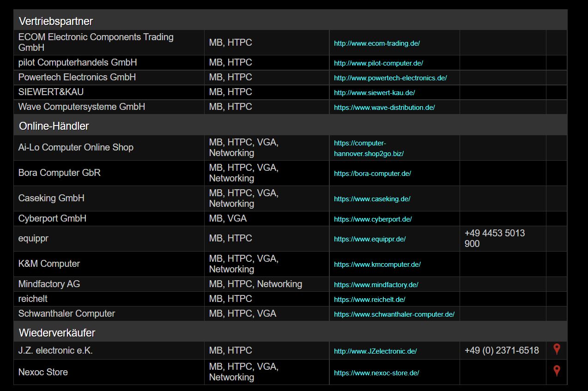Viewport: 588px width, 391px height.
Task: Open the ecom-trading.de link
Action: click(x=376, y=43)
